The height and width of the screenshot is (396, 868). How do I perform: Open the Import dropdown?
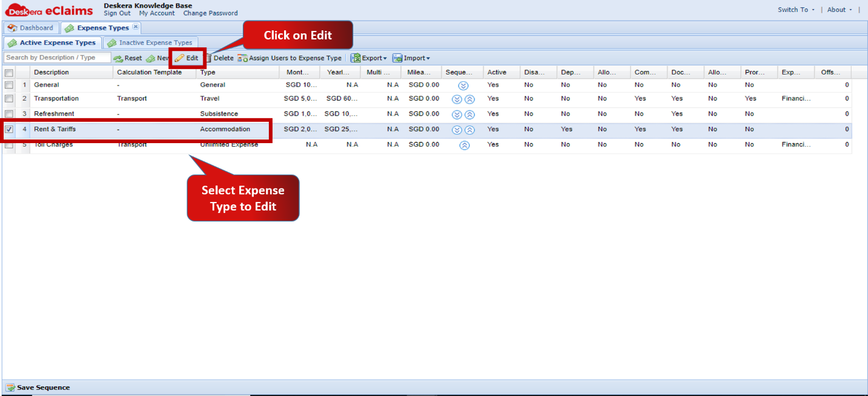[412, 58]
